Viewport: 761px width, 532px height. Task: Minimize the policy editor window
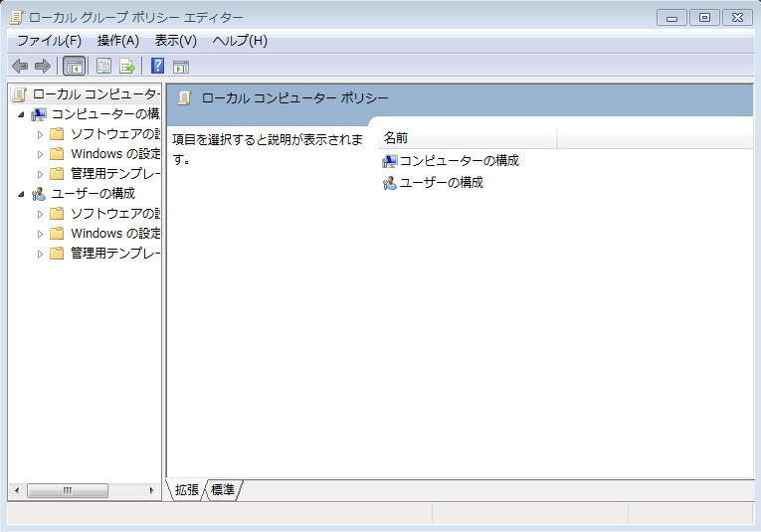click(671, 18)
